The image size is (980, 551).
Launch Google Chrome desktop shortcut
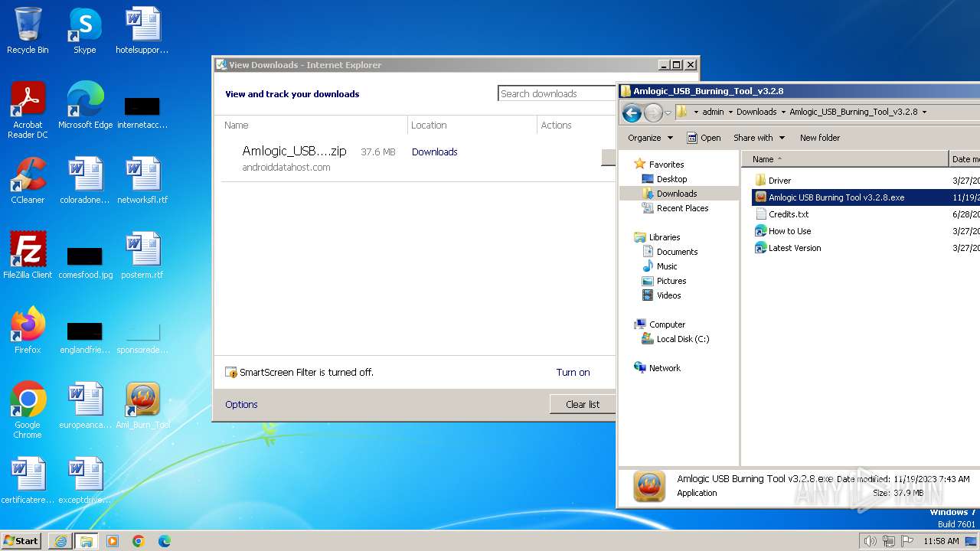coord(28,410)
